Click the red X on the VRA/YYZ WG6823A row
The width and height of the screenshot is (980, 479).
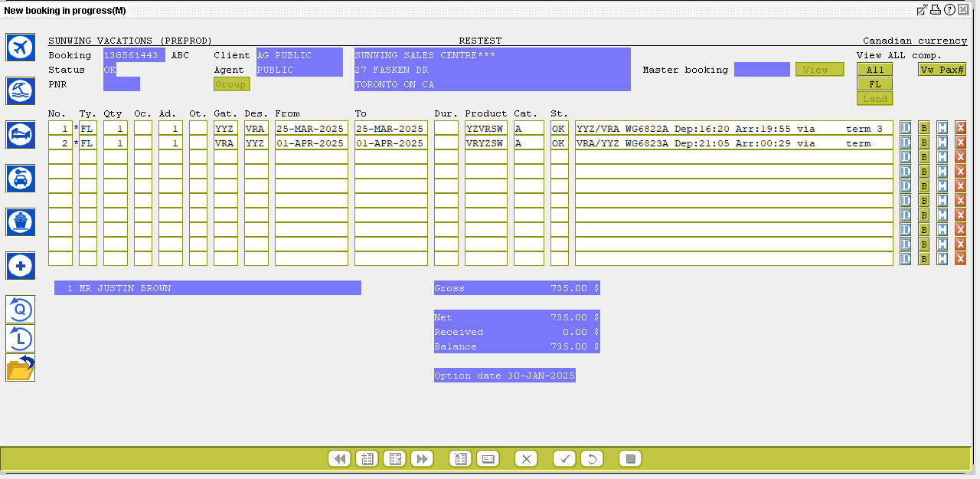[x=961, y=143]
